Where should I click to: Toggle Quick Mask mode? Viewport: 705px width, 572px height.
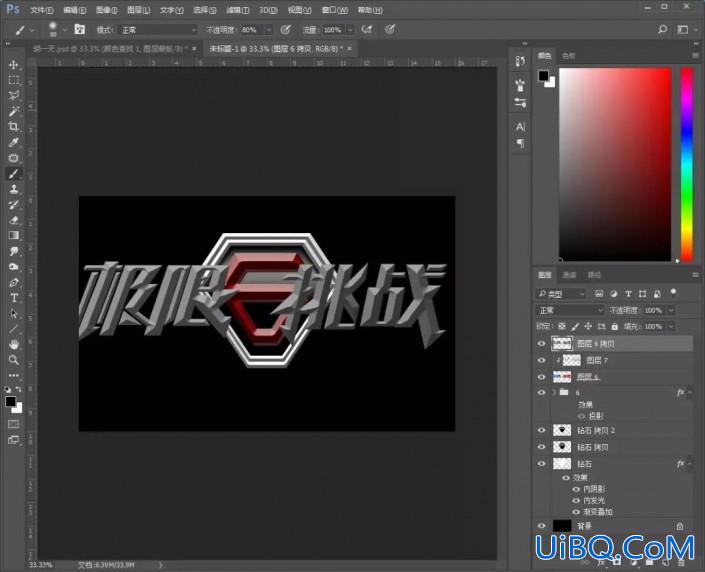tap(13, 424)
